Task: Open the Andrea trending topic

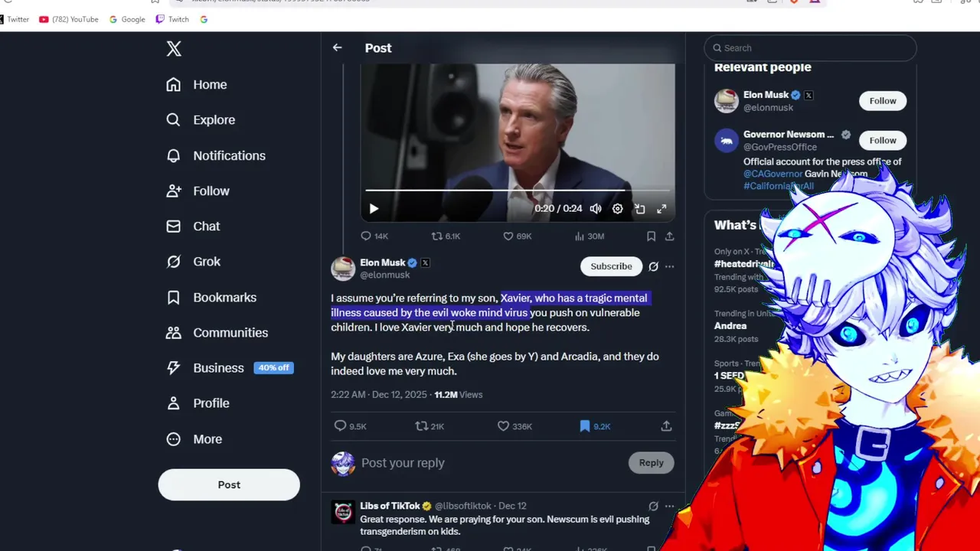Action: (730, 325)
